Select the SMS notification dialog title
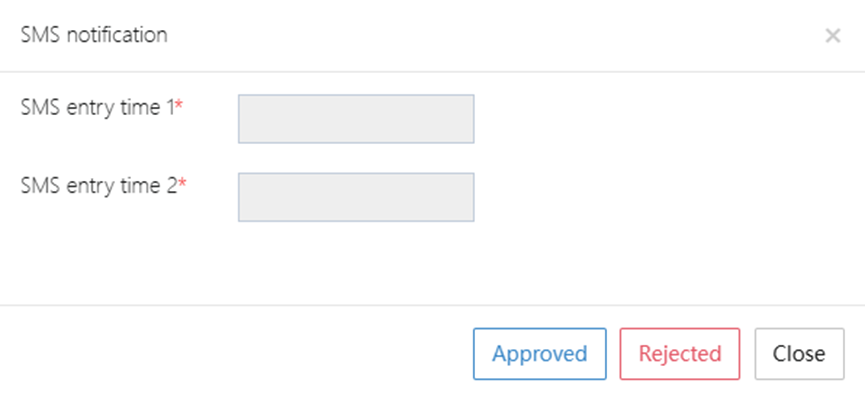 tap(94, 35)
